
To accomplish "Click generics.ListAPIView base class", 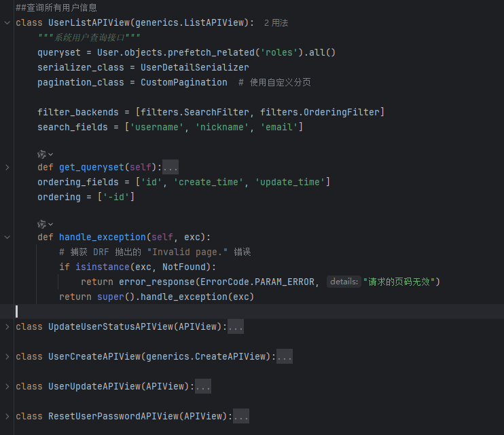I will (x=190, y=23).
